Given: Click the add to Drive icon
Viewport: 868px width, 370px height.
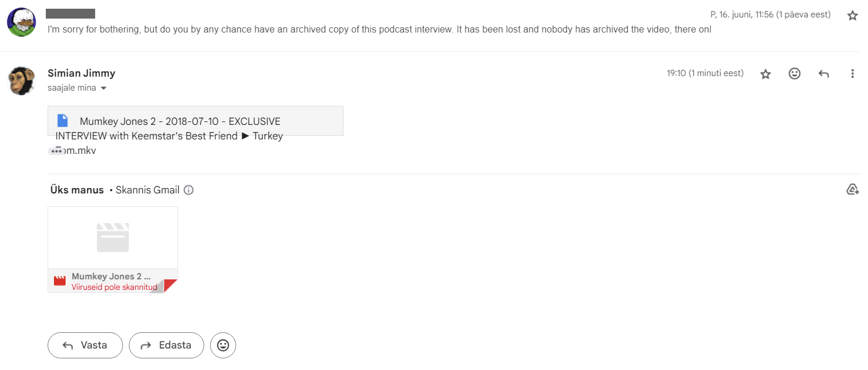Looking at the screenshot, I should pyautogui.click(x=852, y=189).
